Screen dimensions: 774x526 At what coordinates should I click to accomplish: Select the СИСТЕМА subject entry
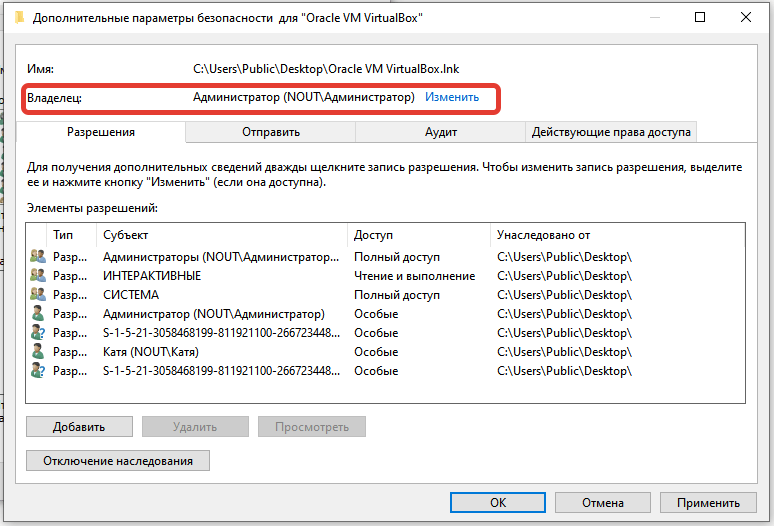pos(131,295)
